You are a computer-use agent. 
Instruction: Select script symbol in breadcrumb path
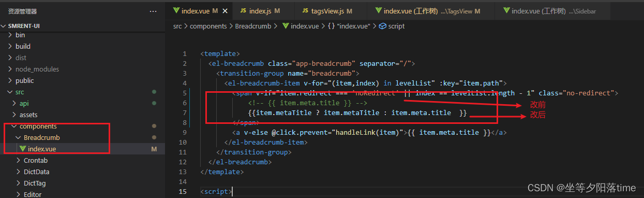tap(396, 26)
